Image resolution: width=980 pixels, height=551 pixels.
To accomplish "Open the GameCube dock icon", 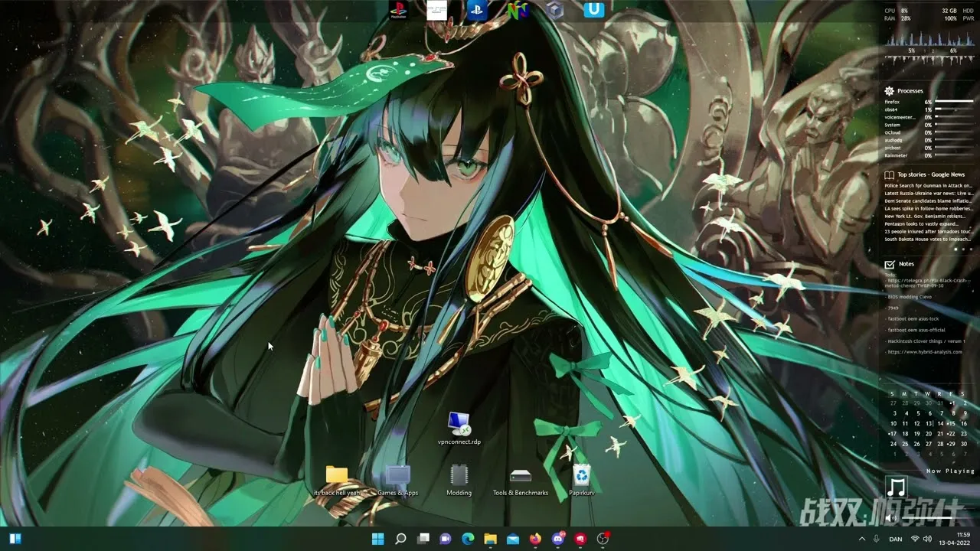I will point(556,10).
